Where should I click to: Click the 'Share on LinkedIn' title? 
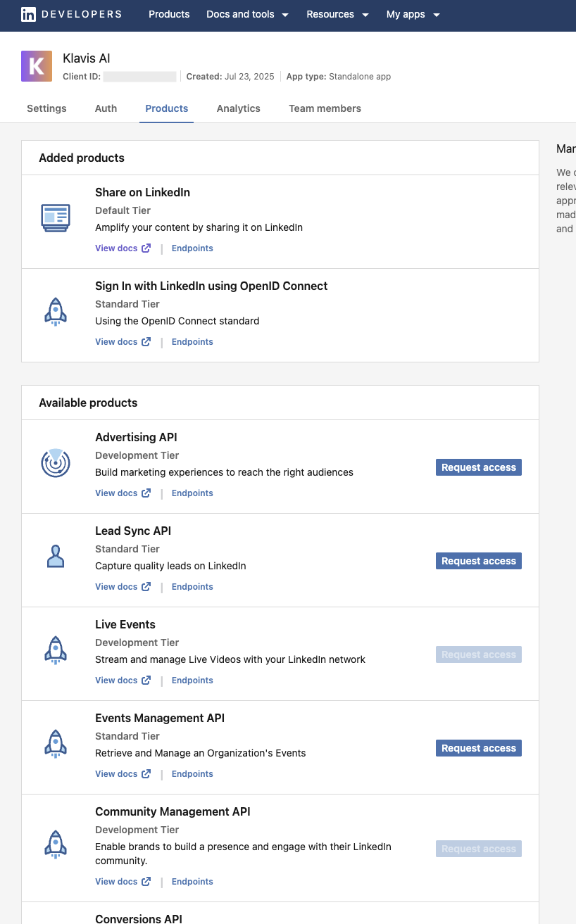142,192
